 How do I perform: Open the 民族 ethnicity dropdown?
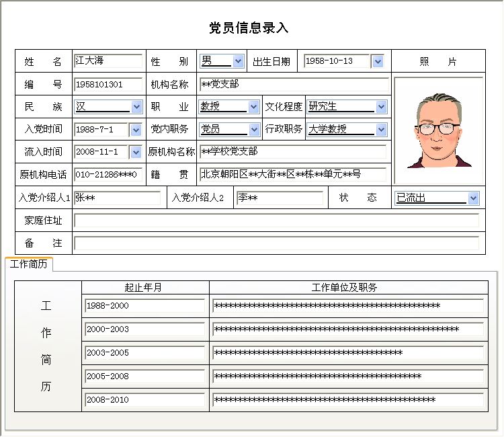[136, 107]
